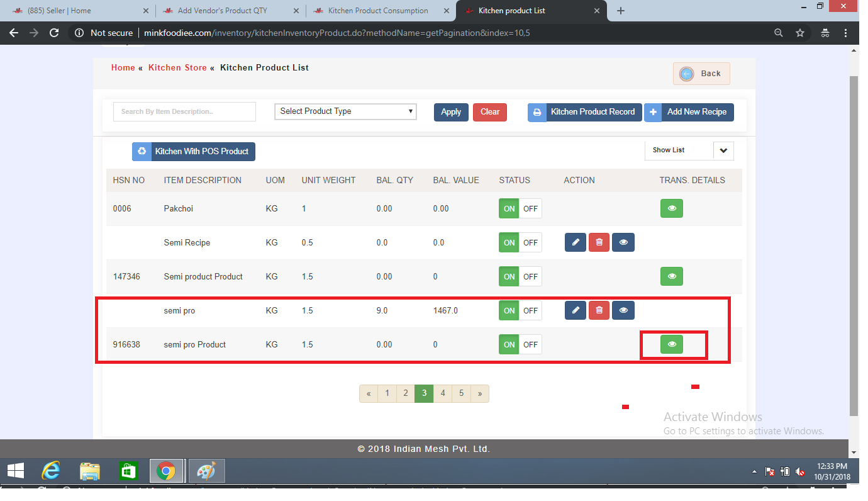Screen dimensions: 868x501
Task: Click the Show List label
Action: [x=669, y=150]
